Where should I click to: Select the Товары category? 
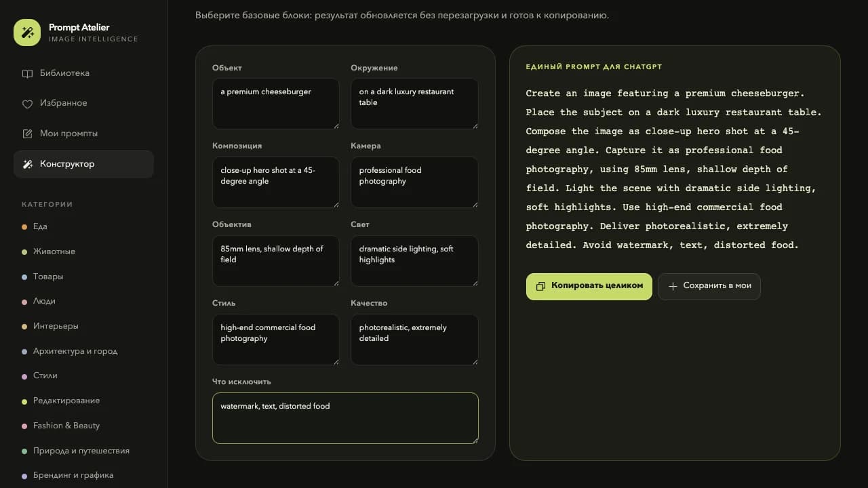83,277
